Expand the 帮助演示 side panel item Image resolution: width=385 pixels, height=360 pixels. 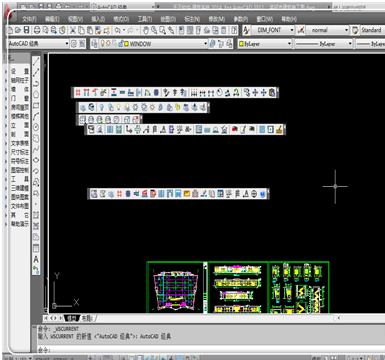coord(17,224)
